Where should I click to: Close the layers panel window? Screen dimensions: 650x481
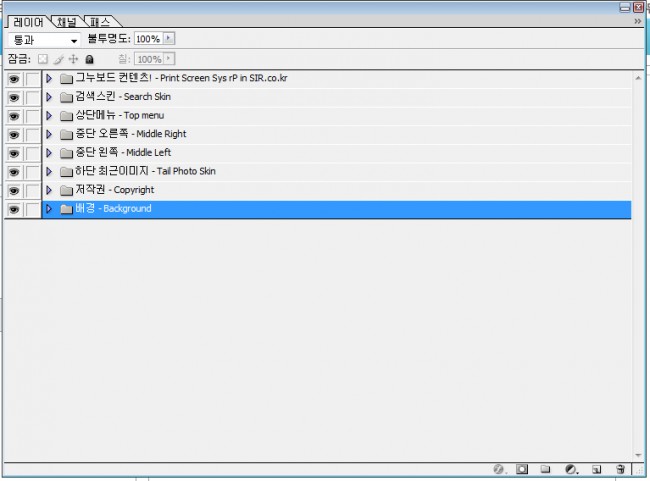(638, 7)
